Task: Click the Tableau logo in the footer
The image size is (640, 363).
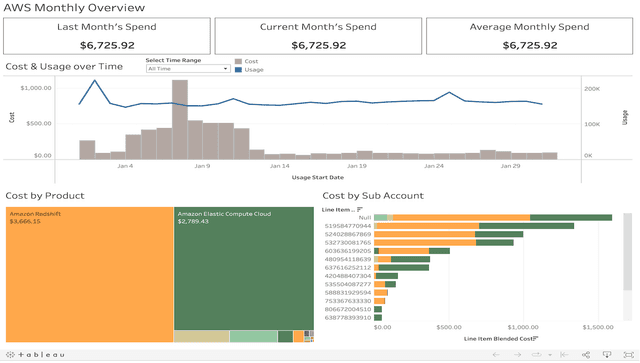Action: 35,354
